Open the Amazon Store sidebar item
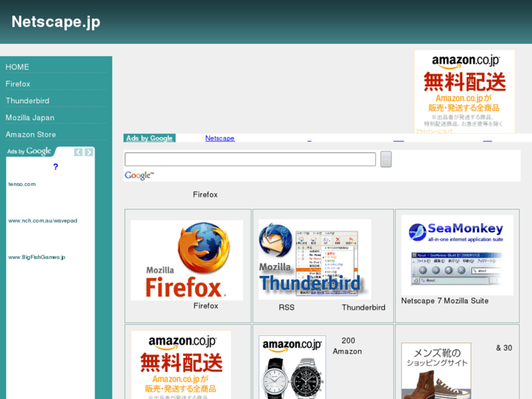This screenshot has width=532, height=399. click(31, 135)
